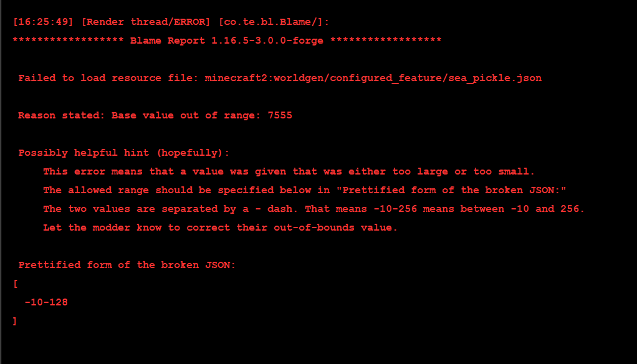637x364 pixels.
Task: Click the quoted "Prettified form of the broken JSON:" text
Action: click(x=451, y=190)
